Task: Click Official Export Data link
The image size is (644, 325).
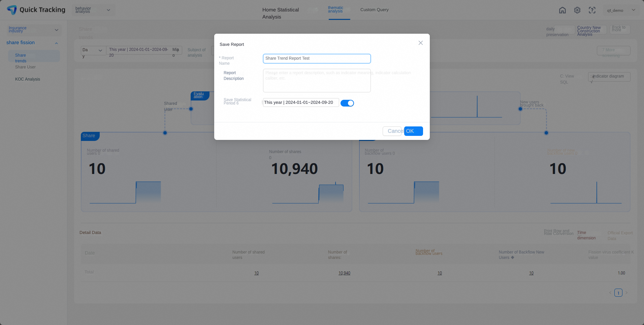Action: [620, 236]
